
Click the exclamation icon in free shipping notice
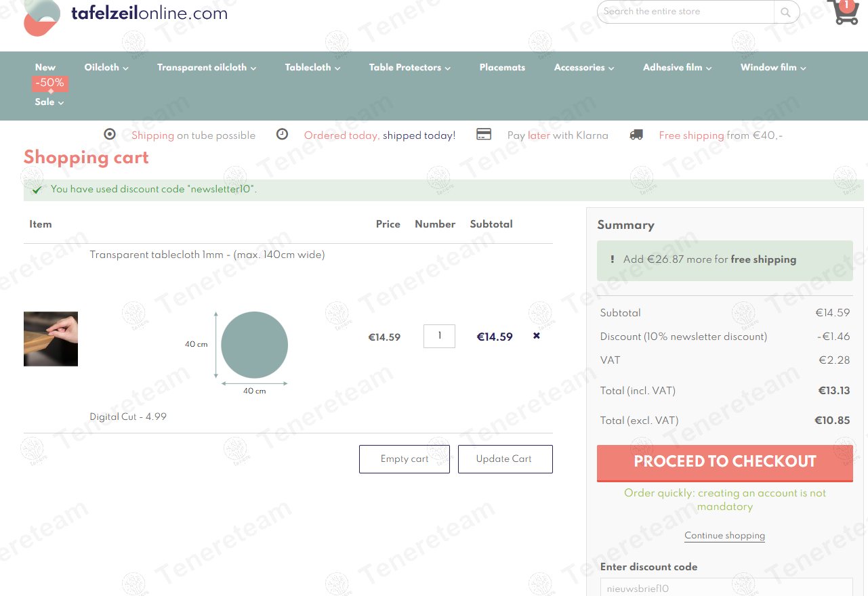coord(613,259)
